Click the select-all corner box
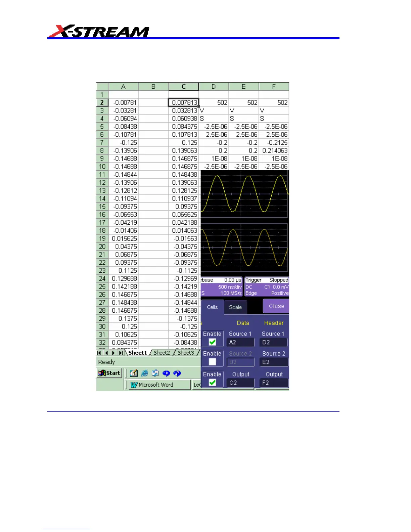The image size is (411, 532). [102, 87]
